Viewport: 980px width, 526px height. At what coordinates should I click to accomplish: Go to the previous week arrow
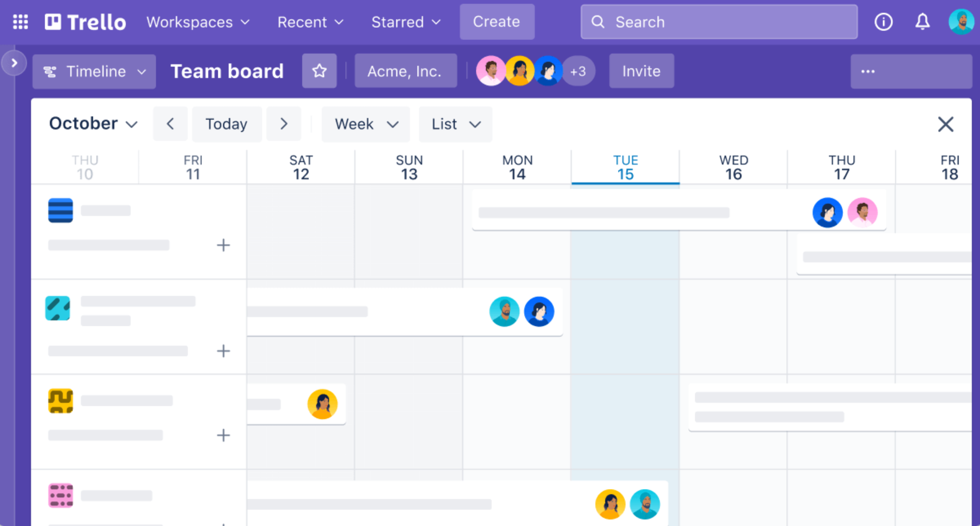170,124
